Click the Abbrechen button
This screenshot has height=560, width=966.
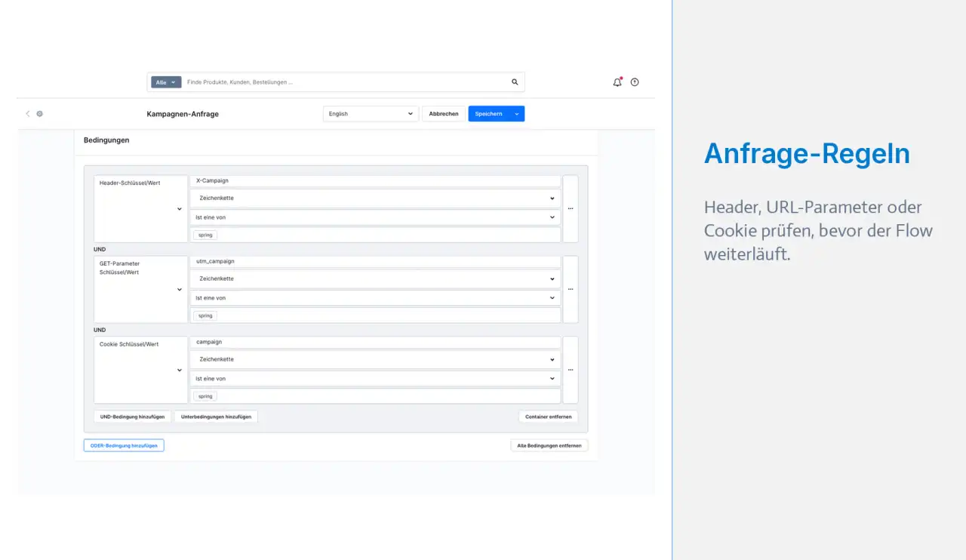(x=444, y=114)
